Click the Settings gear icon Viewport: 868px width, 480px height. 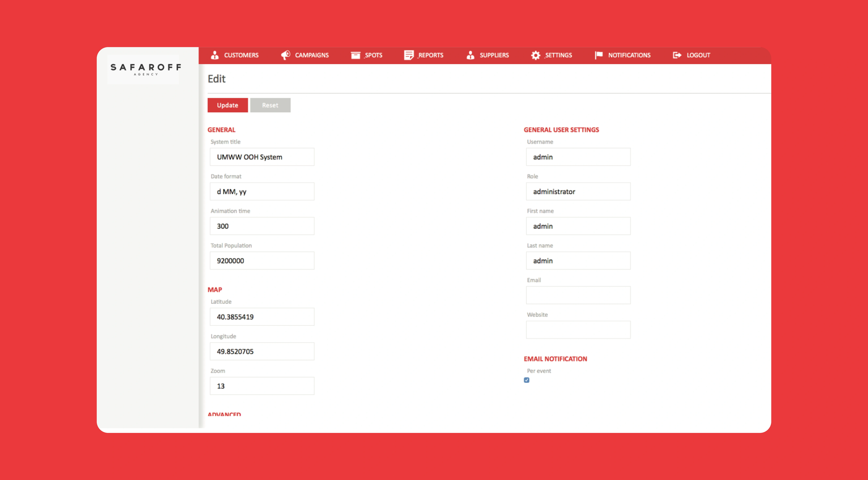(x=535, y=55)
